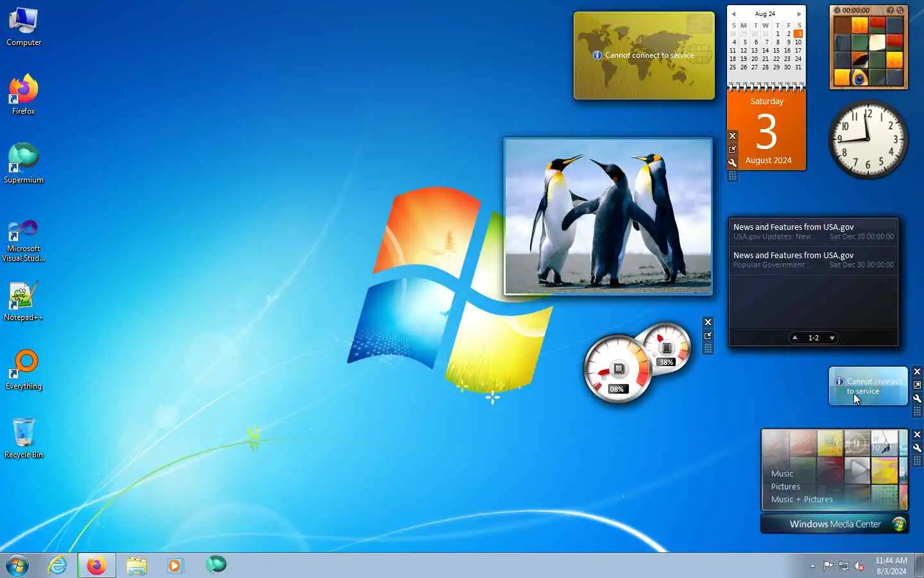Click the network tray icon
Screen dimensions: 924x578
844,566
